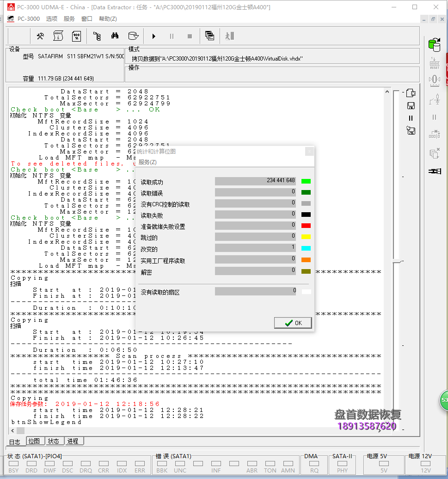Click the green 读取成功 color swatch

[306, 182]
